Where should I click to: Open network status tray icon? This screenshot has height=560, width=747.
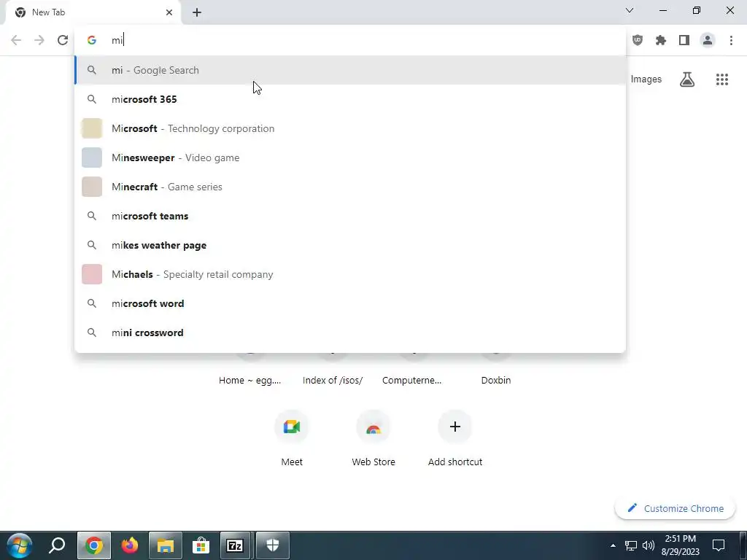(631, 545)
